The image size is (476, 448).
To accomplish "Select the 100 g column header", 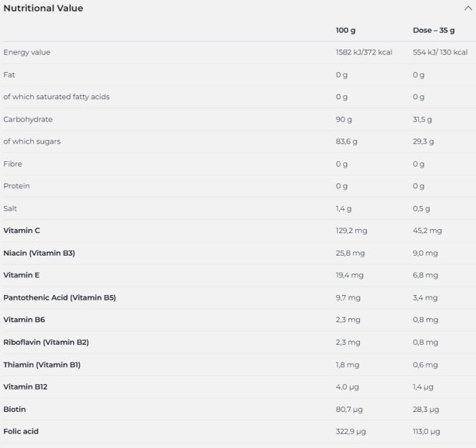I will [345, 30].
